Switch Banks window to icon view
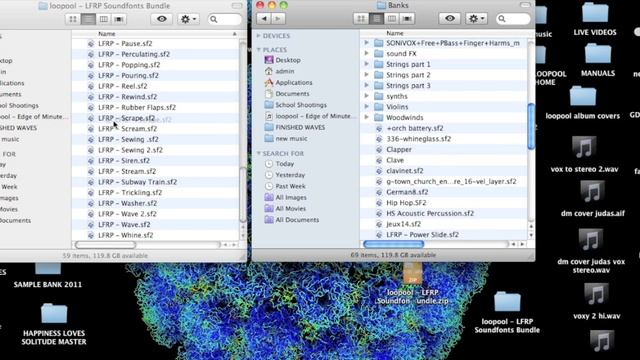Screen dimensions: 640x360 [361, 19]
